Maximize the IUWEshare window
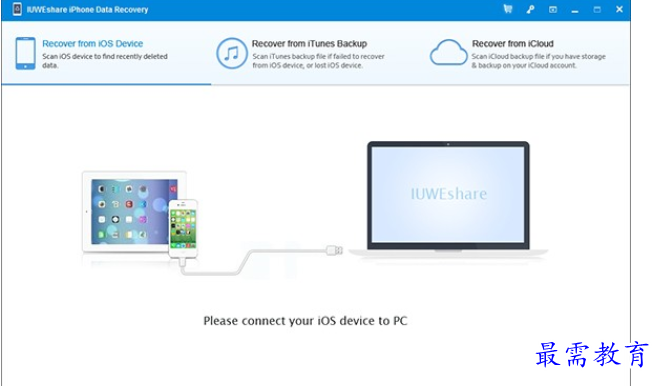The height and width of the screenshot is (386, 657). 597,9
